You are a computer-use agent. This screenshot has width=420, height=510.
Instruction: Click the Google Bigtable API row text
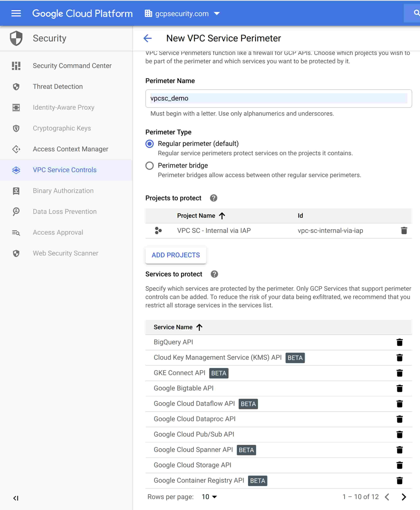click(x=183, y=388)
